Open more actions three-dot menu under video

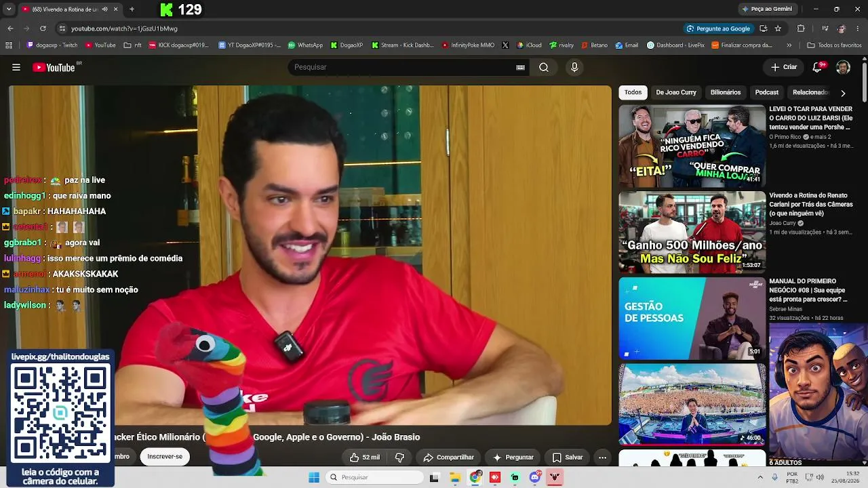tap(602, 457)
